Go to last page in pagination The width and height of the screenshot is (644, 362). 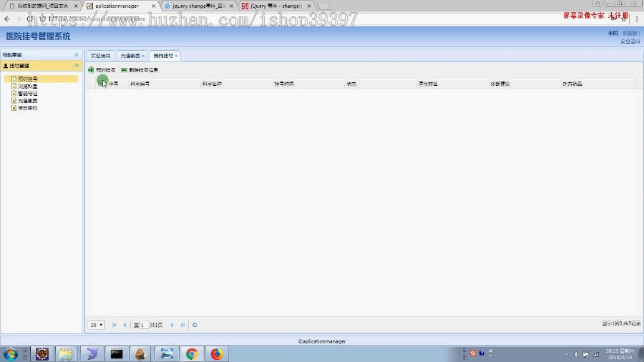pyautogui.click(x=182, y=325)
